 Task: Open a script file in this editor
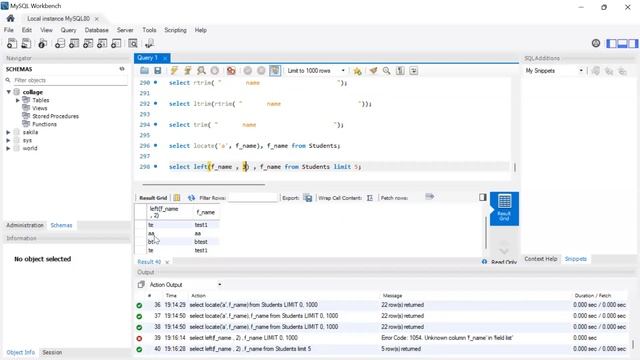pyautogui.click(x=144, y=71)
